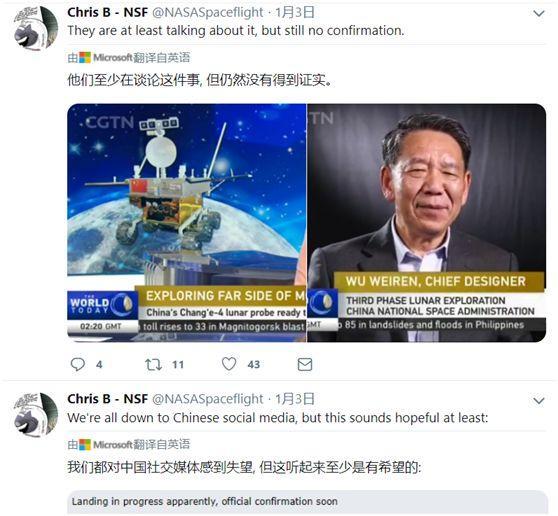This screenshot has width=558, height=516.
Task: Open the second tweet's 1月3日 timestamp
Action: (x=295, y=399)
